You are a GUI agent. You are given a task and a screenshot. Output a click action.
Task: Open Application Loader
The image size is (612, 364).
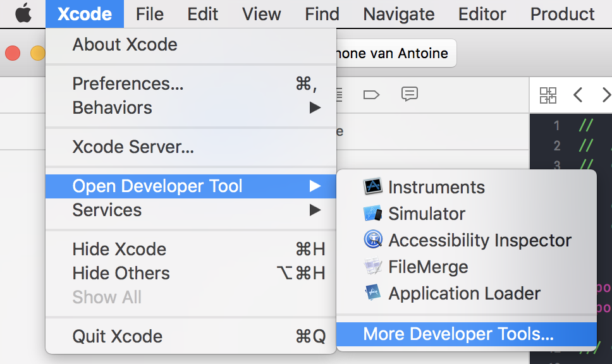tap(467, 293)
